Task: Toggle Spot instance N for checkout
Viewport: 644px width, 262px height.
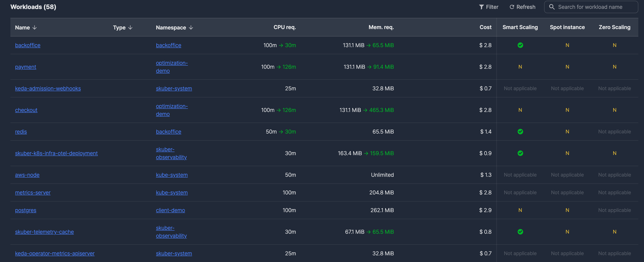Action: pyautogui.click(x=567, y=110)
